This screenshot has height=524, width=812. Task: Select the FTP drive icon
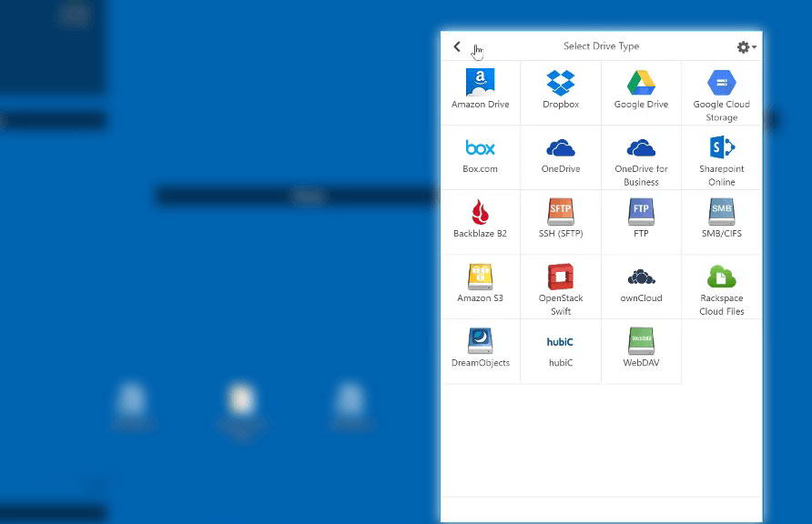click(x=641, y=213)
